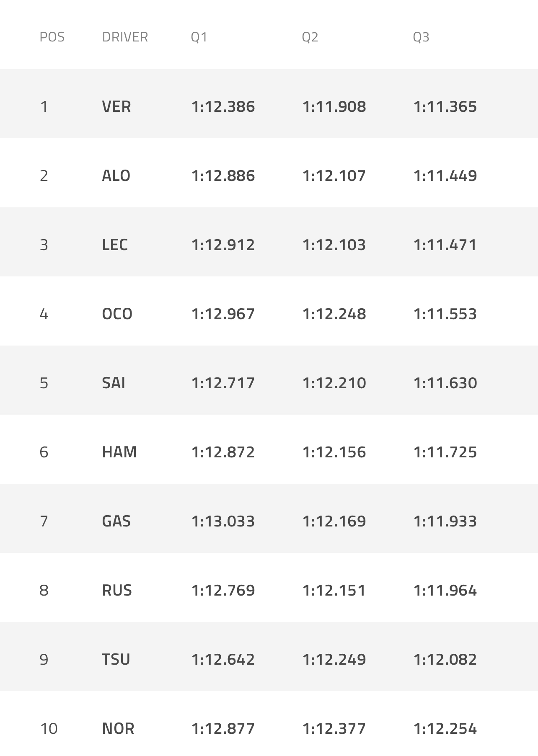Viewport: 538px width, 756px height.
Task: Click HAM's Q2 time 1:12.156
Action: 334,452
